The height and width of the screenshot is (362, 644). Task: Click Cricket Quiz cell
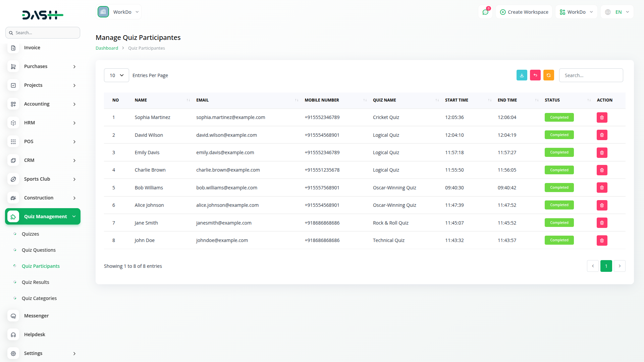(386, 117)
